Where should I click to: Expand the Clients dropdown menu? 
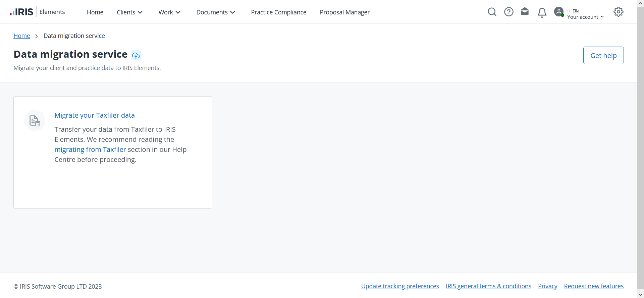130,12
